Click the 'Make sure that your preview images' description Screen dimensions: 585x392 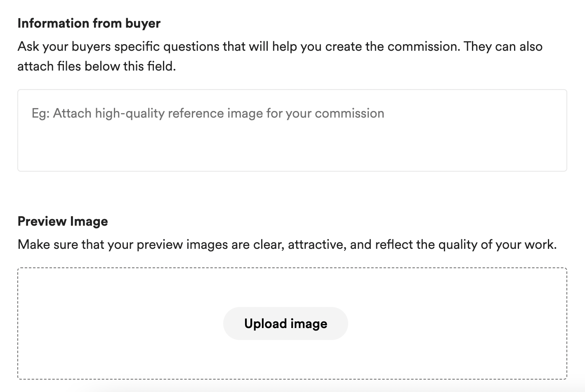click(x=287, y=244)
